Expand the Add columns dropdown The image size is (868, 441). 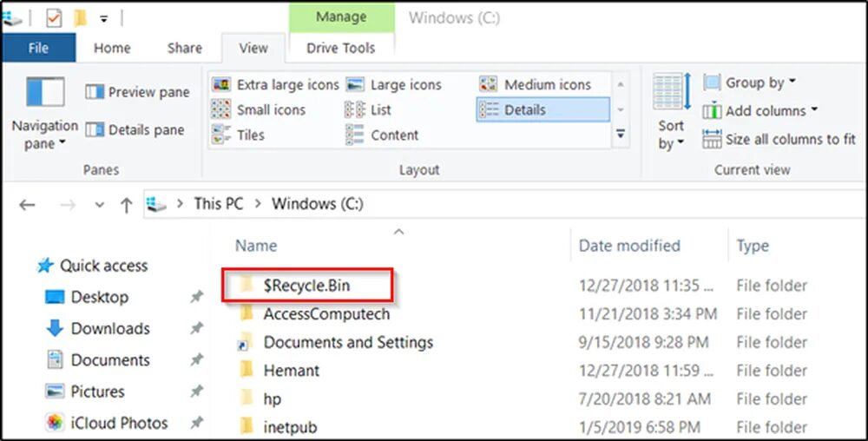point(760,110)
